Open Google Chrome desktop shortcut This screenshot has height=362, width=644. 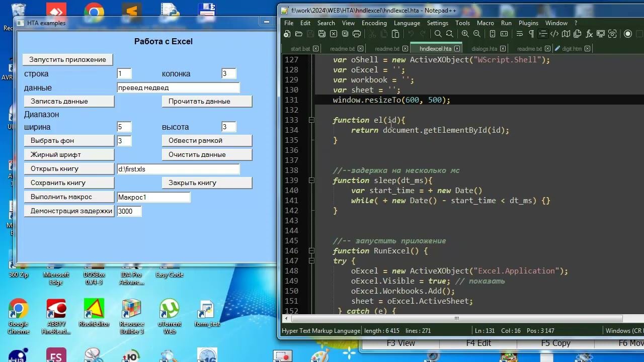pos(18,317)
